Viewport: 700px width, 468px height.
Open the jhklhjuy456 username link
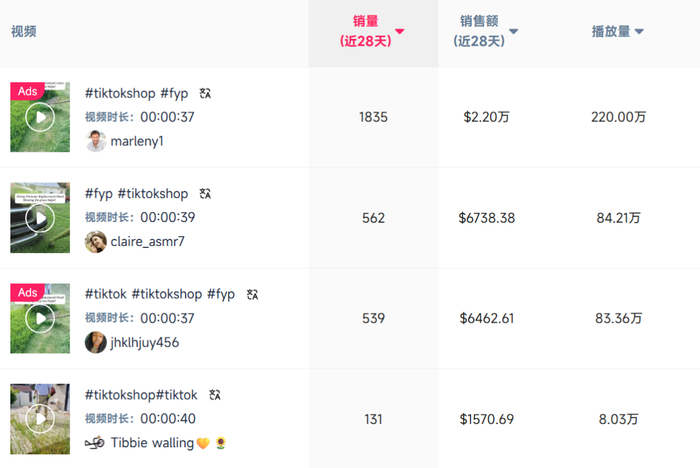(x=145, y=342)
